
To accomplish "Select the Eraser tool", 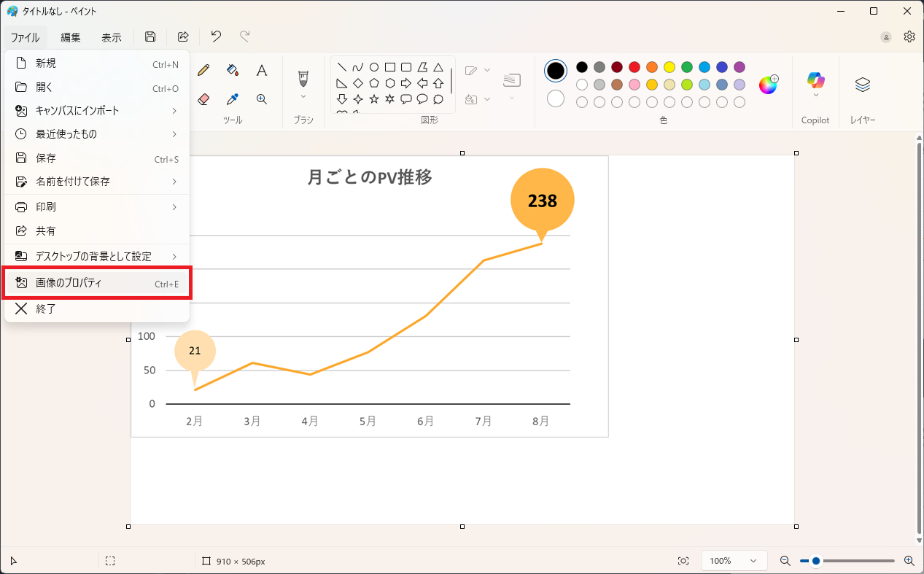I will (203, 99).
